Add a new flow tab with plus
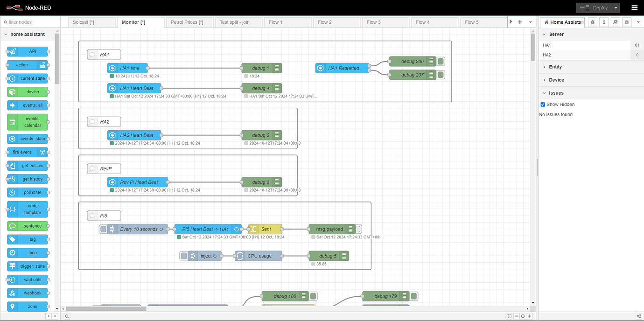This screenshot has width=644, height=321. coord(520,22)
